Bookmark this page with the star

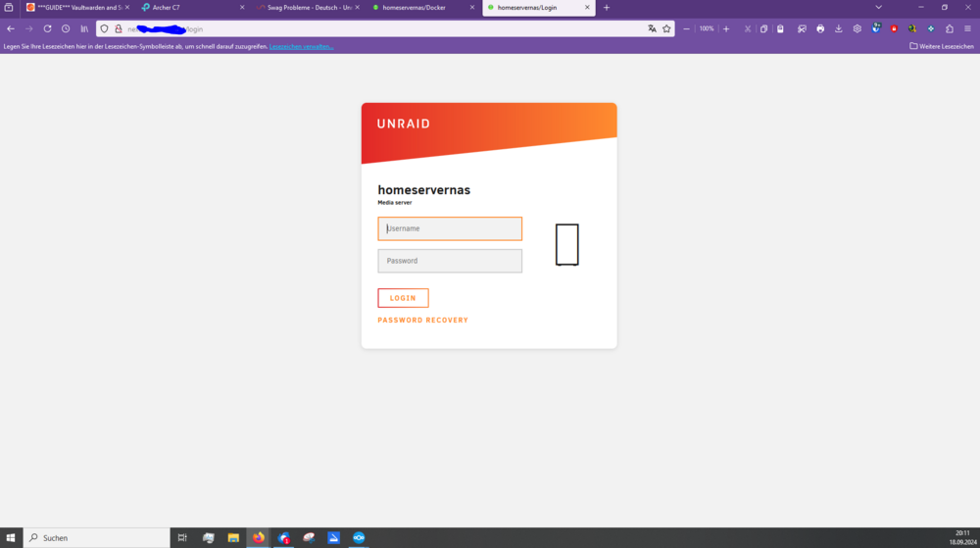click(x=666, y=28)
